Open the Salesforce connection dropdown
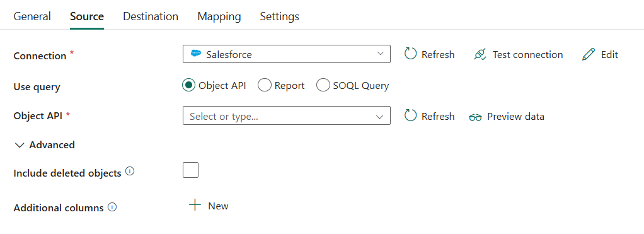 (x=286, y=54)
